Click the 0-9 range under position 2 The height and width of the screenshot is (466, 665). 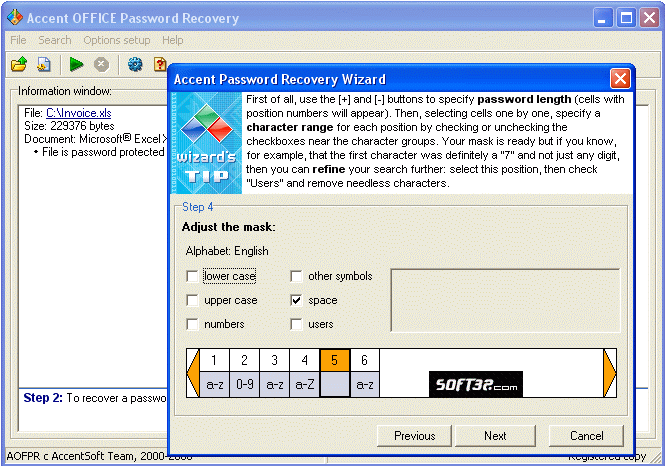tap(244, 385)
